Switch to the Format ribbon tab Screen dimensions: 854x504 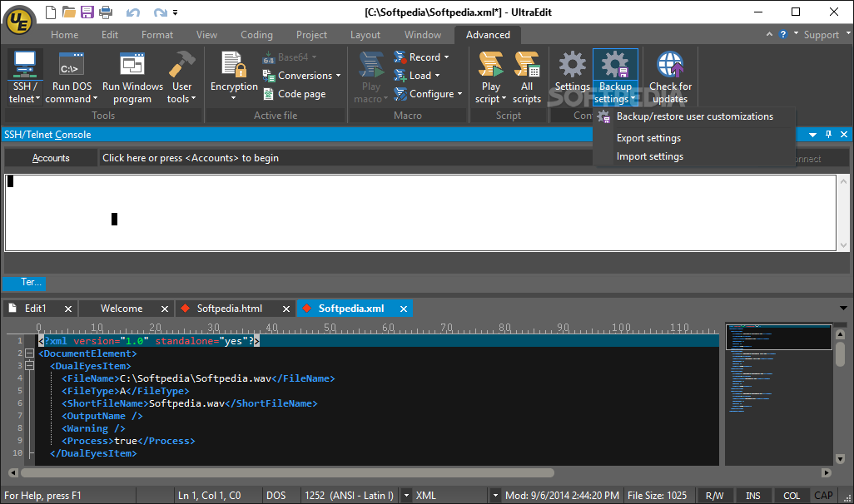tap(156, 35)
